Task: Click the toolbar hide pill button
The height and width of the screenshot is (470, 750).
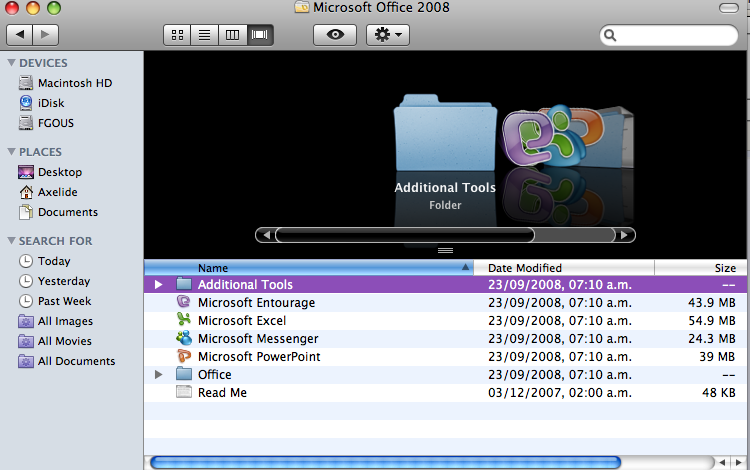Action: 728,8
